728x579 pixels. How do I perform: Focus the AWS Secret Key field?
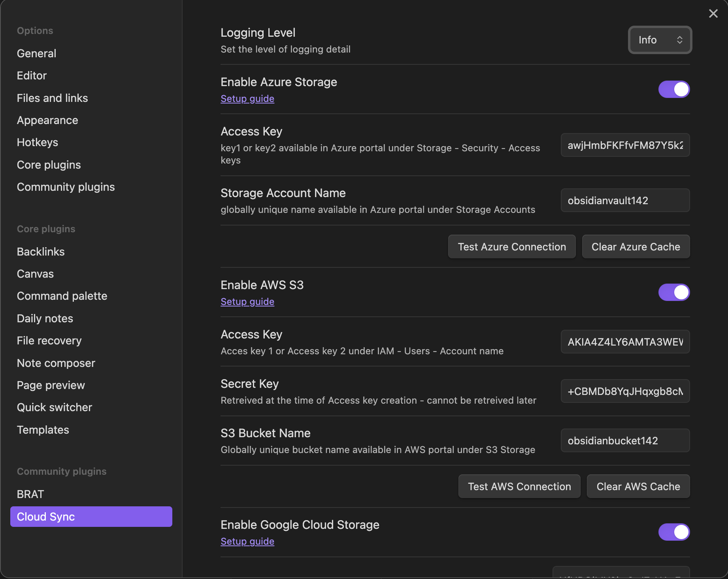(625, 391)
